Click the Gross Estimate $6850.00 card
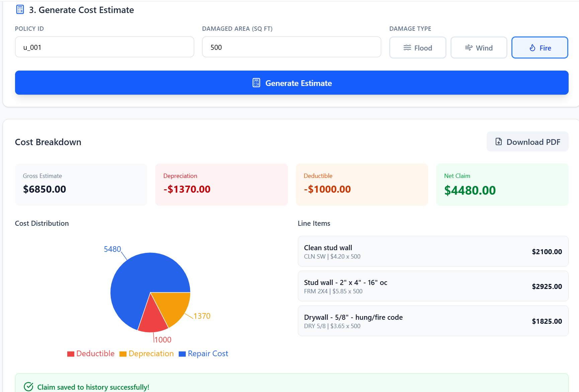The width and height of the screenshot is (579, 392). (x=81, y=185)
